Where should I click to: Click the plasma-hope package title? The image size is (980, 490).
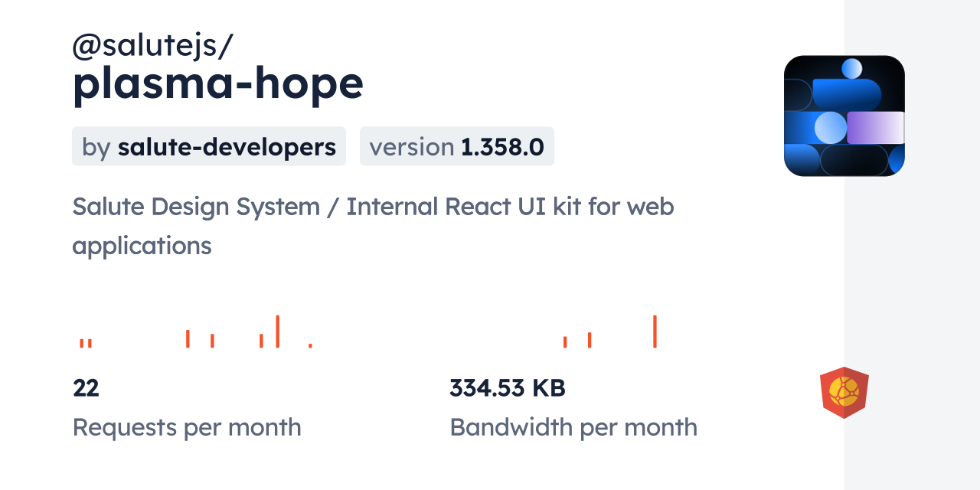pyautogui.click(x=217, y=84)
